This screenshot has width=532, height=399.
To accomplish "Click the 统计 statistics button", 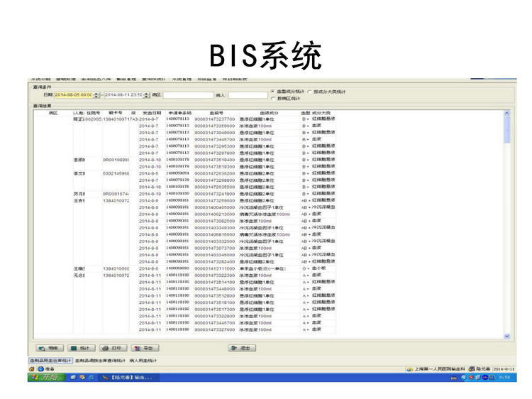I will click(81, 348).
